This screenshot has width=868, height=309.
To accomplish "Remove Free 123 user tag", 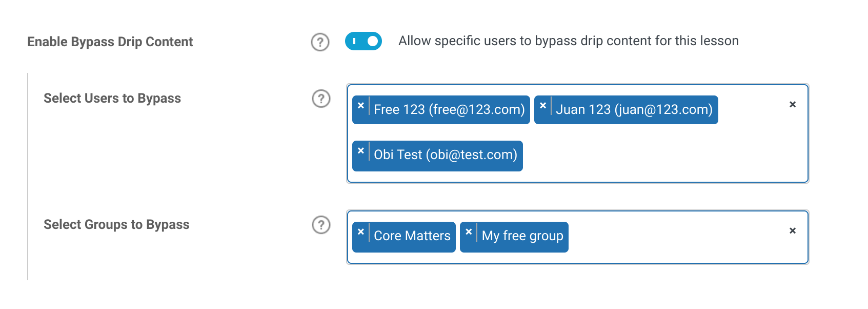I will coord(361,106).
